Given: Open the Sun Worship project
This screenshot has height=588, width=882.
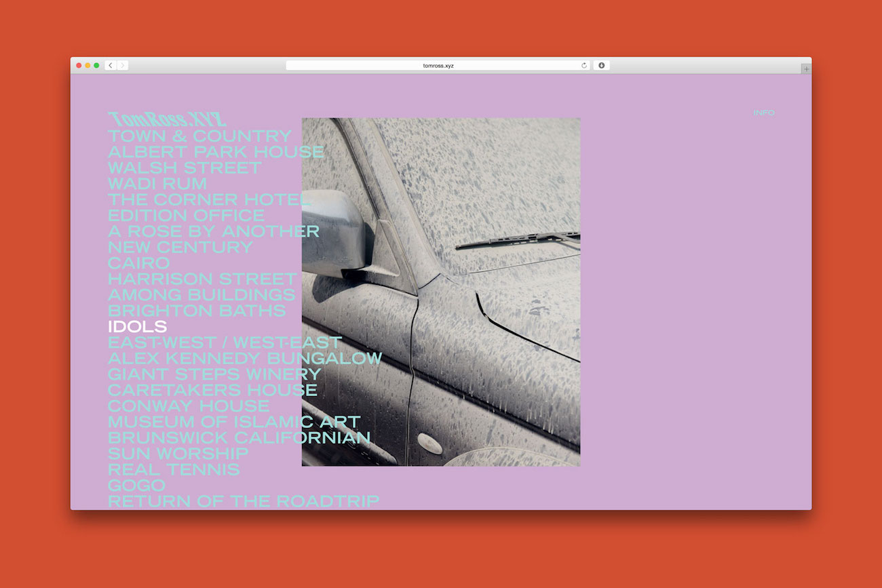Looking at the screenshot, I should coord(178,454).
